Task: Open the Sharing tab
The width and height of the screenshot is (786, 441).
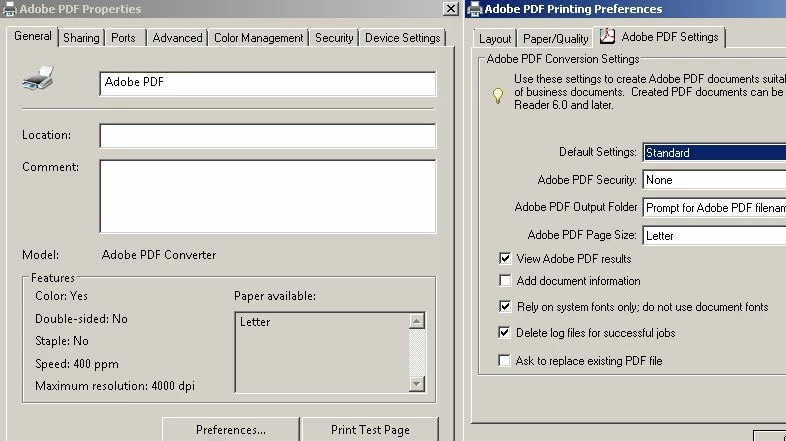Action: click(81, 38)
